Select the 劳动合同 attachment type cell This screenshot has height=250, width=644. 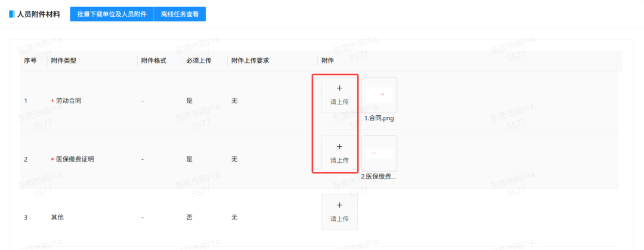coord(68,101)
